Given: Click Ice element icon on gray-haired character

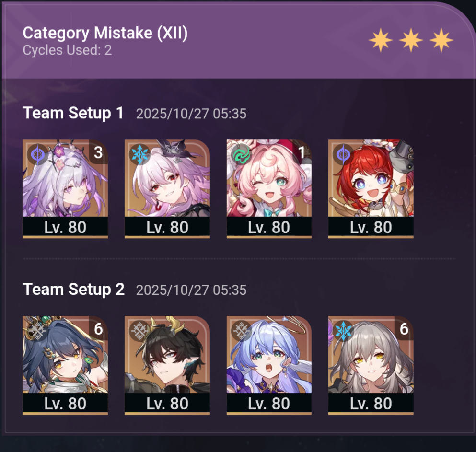Looking at the screenshot, I should 343,331.
